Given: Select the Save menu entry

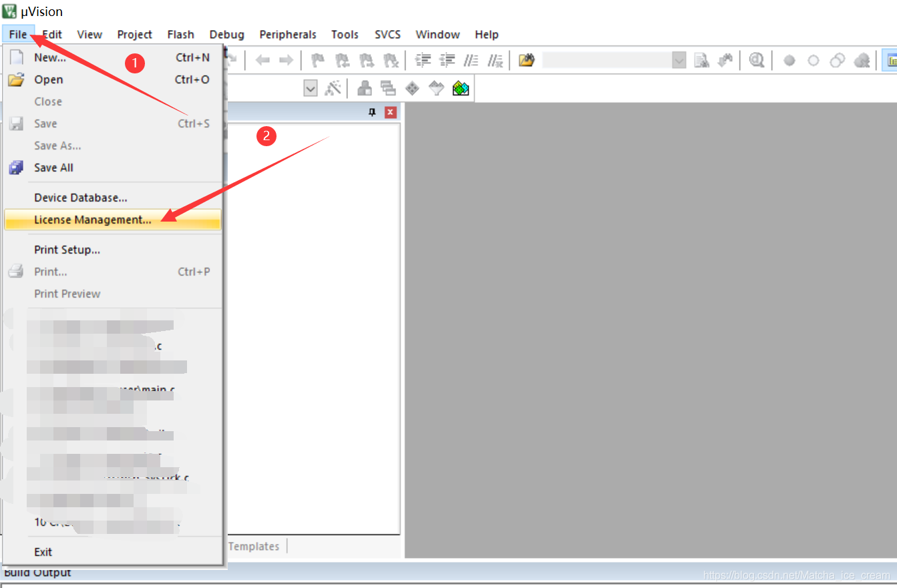Looking at the screenshot, I should pyautogui.click(x=113, y=123).
